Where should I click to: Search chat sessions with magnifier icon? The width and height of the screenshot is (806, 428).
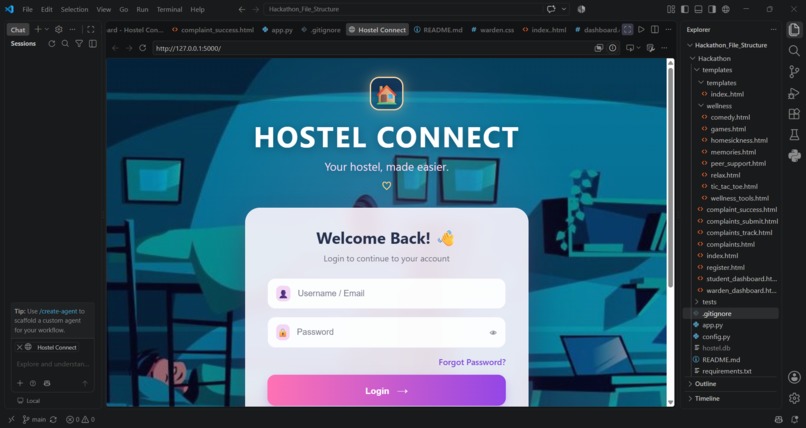tap(65, 44)
